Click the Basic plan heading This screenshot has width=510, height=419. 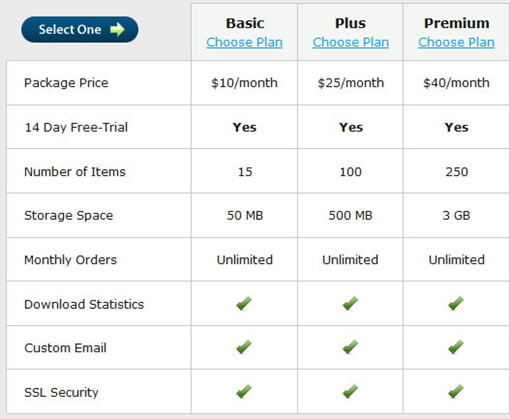(x=245, y=23)
